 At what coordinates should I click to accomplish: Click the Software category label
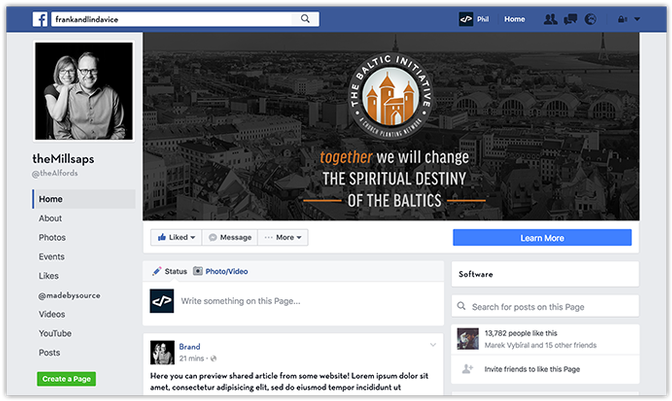[476, 274]
